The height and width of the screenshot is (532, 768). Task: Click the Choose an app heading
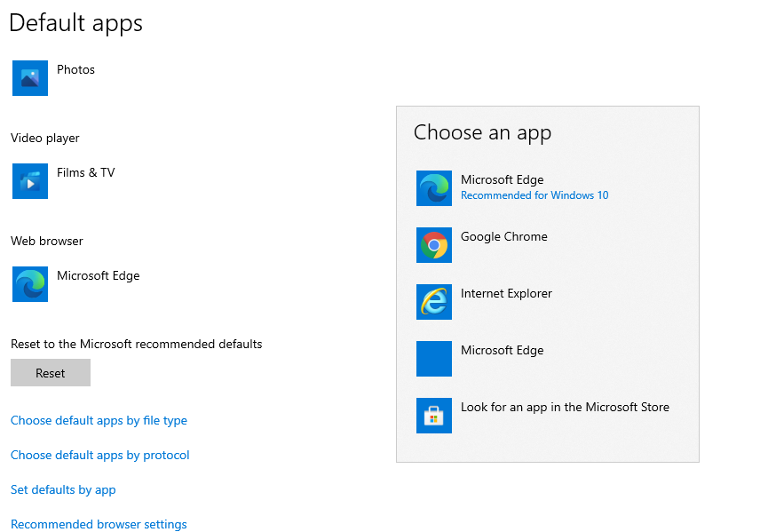(482, 132)
